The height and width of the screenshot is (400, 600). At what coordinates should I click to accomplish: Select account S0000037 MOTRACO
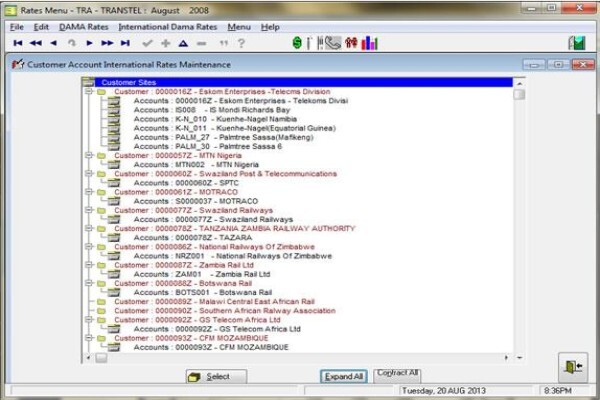[196, 201]
